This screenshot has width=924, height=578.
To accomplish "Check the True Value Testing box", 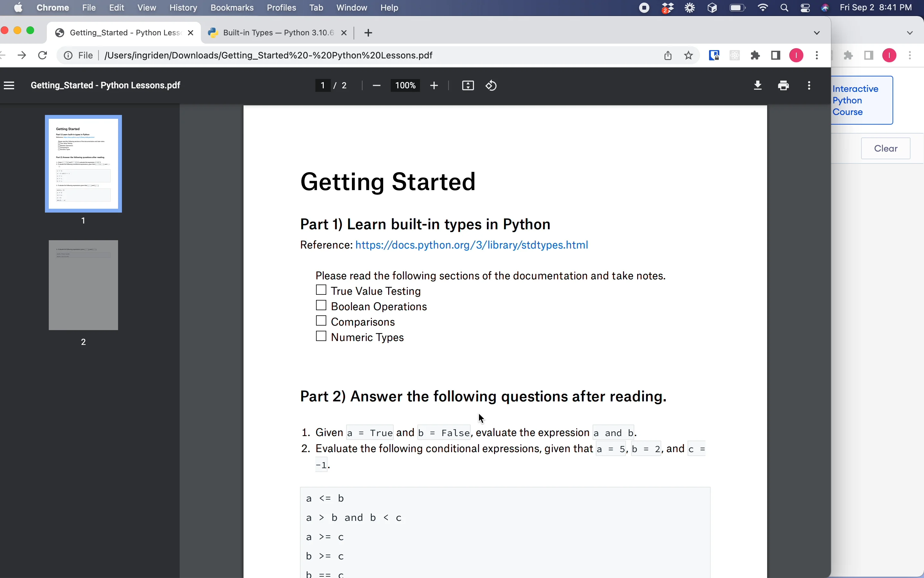I will (x=321, y=290).
